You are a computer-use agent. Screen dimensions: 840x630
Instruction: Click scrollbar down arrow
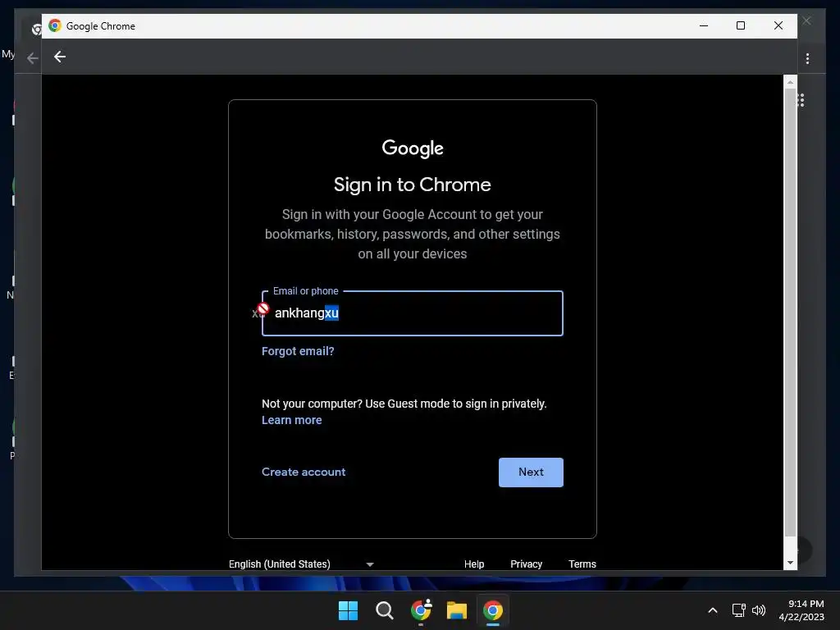click(x=790, y=563)
